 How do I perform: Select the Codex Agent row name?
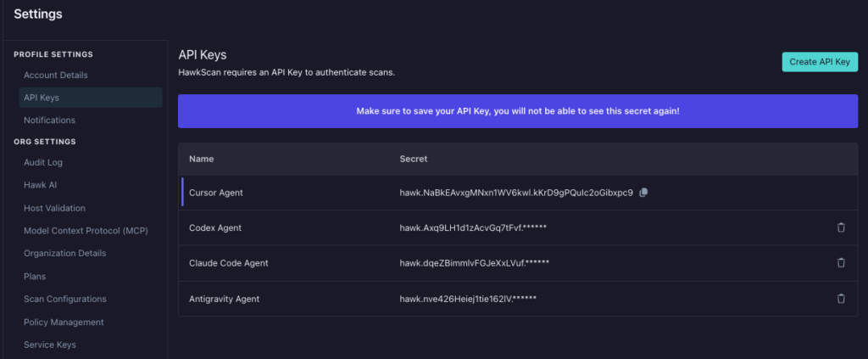click(215, 227)
